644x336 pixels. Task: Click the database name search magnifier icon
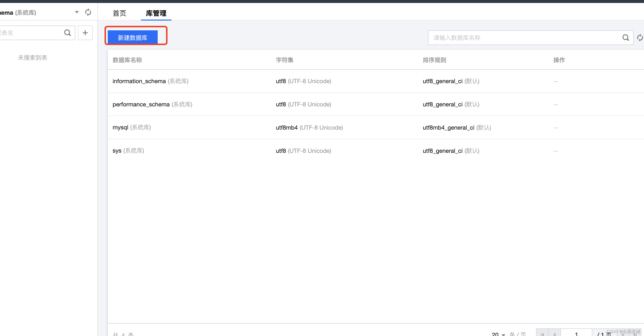tap(626, 38)
